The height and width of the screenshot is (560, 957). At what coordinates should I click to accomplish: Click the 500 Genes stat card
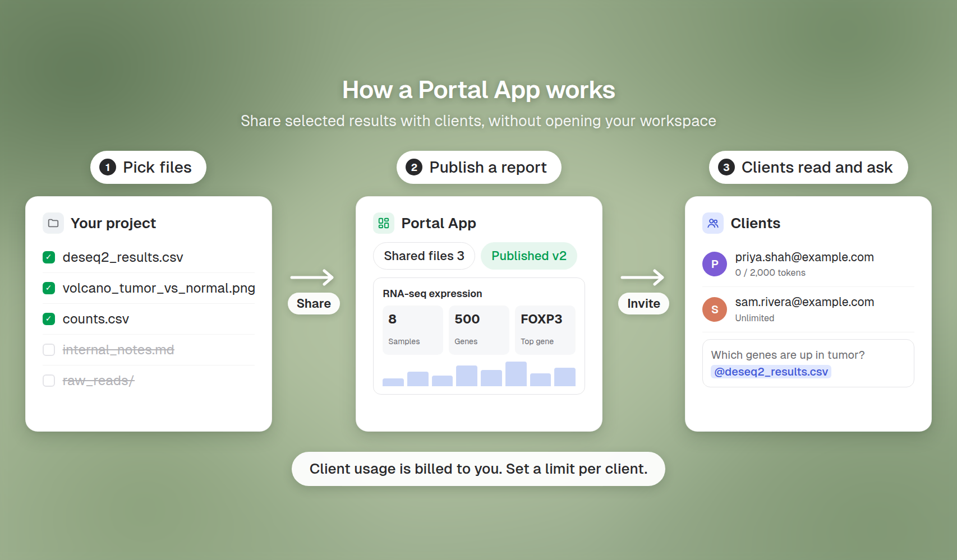pos(479,330)
